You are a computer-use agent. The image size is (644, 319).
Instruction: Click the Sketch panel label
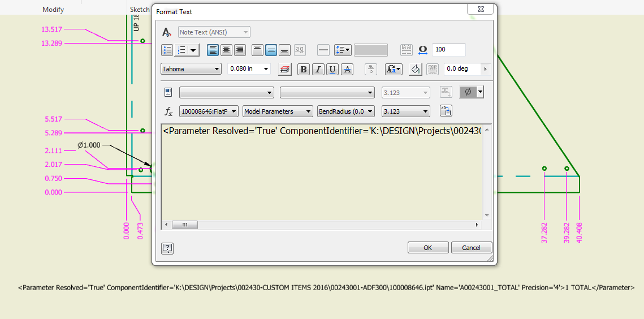(x=140, y=10)
